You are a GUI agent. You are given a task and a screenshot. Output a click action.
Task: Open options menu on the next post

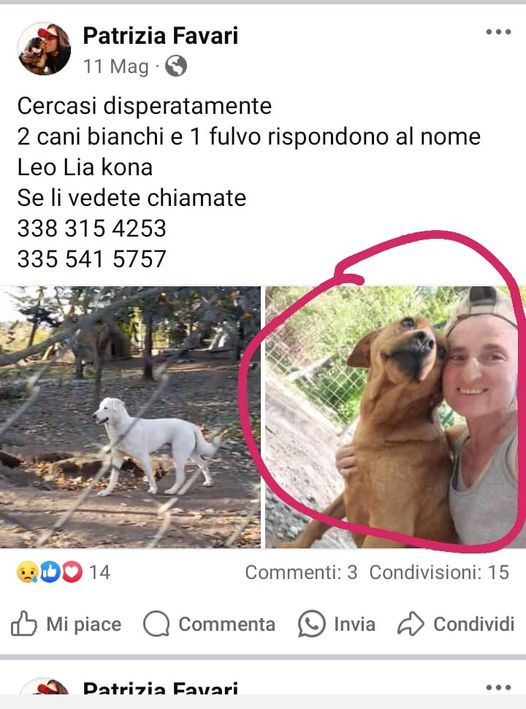click(498, 687)
